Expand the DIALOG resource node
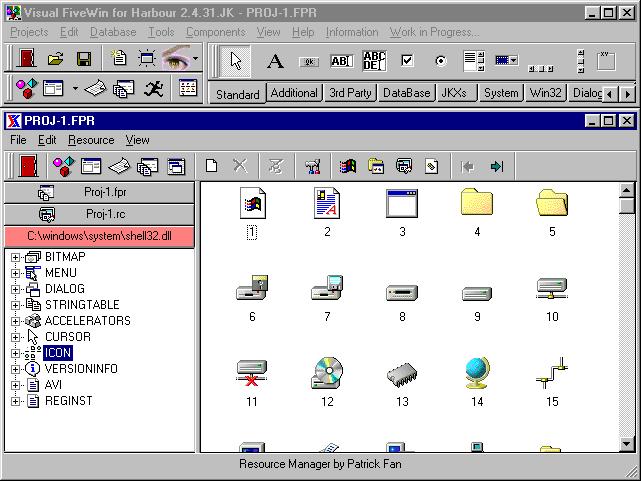Screen dimensions: 641x481 [16, 289]
